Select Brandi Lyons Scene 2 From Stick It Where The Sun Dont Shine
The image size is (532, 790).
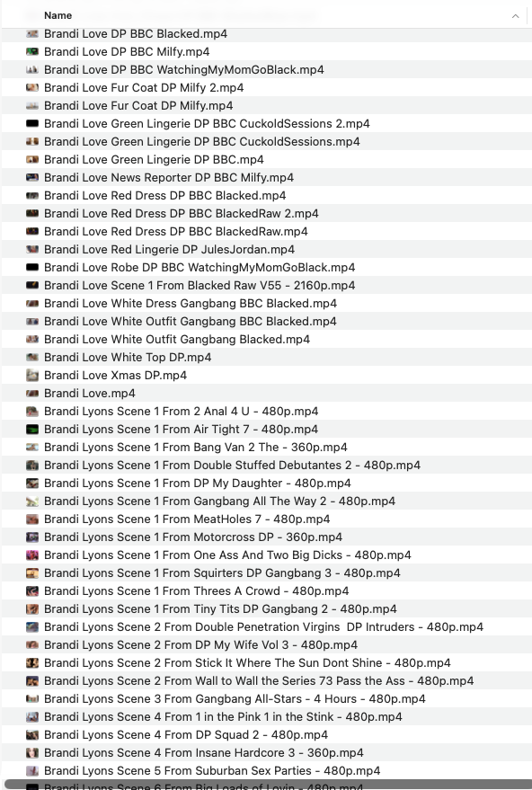(x=247, y=663)
